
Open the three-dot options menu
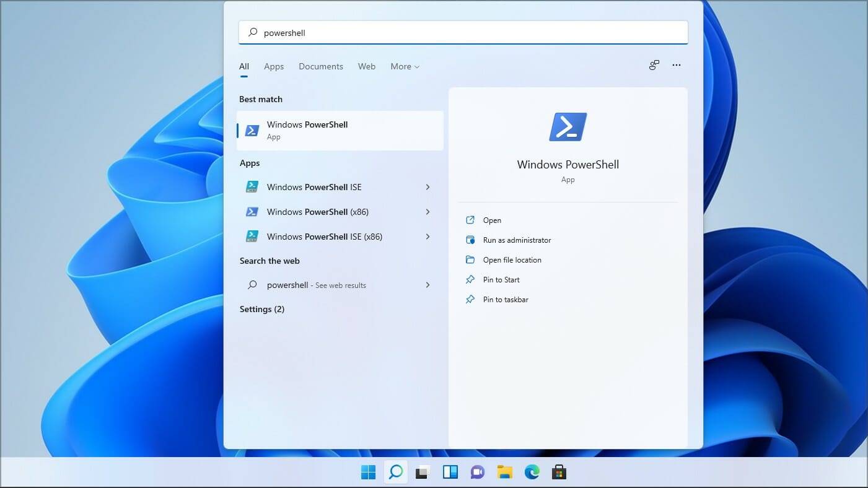(x=677, y=65)
